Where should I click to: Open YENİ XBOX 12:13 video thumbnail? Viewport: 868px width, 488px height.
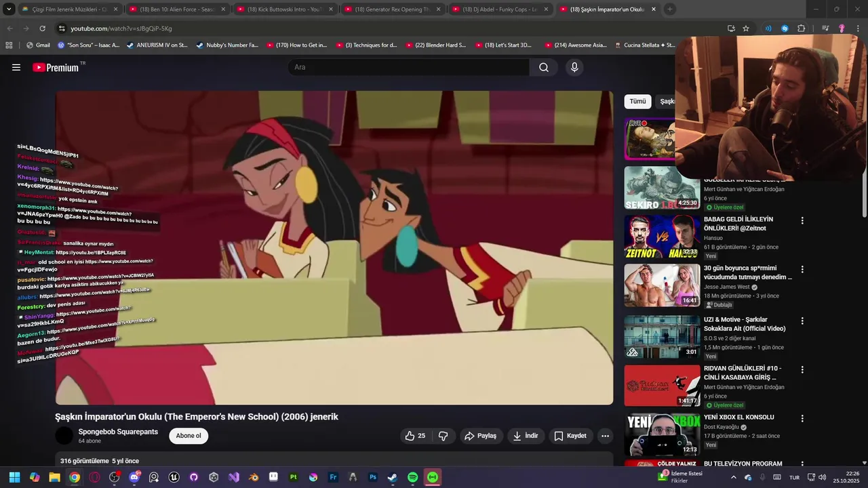point(662,434)
